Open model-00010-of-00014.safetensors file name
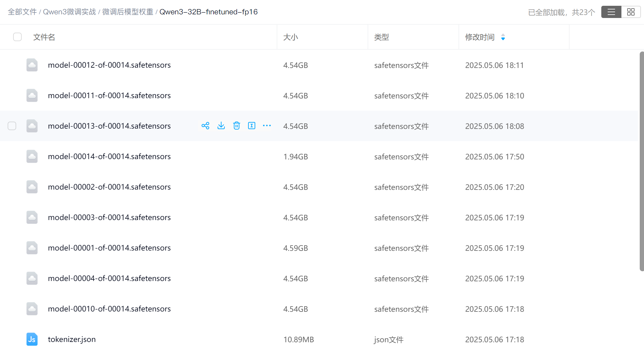Viewport: 644px width, 352px height. pos(109,309)
